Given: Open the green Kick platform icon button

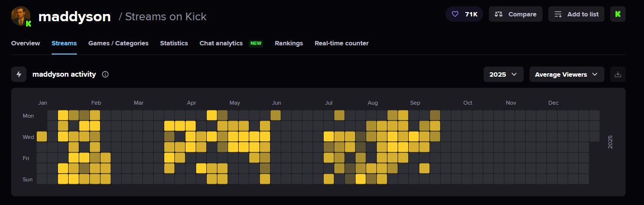Looking at the screenshot, I should [618, 14].
